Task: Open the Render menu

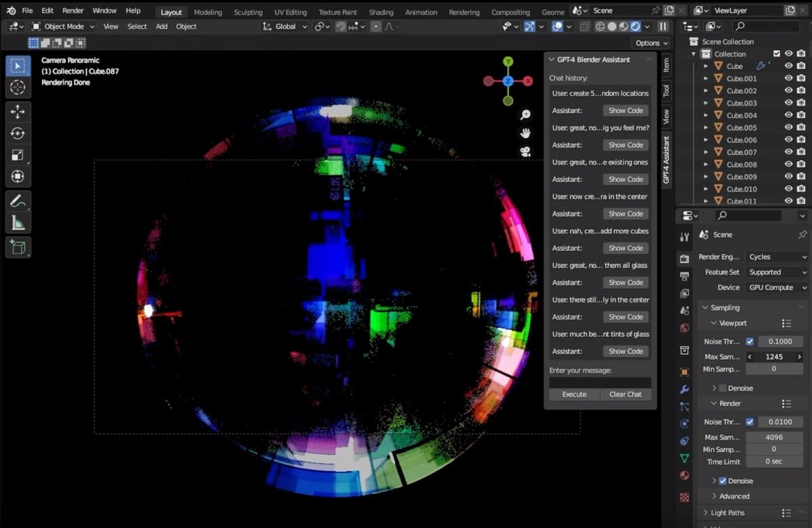Action: pos(73,11)
